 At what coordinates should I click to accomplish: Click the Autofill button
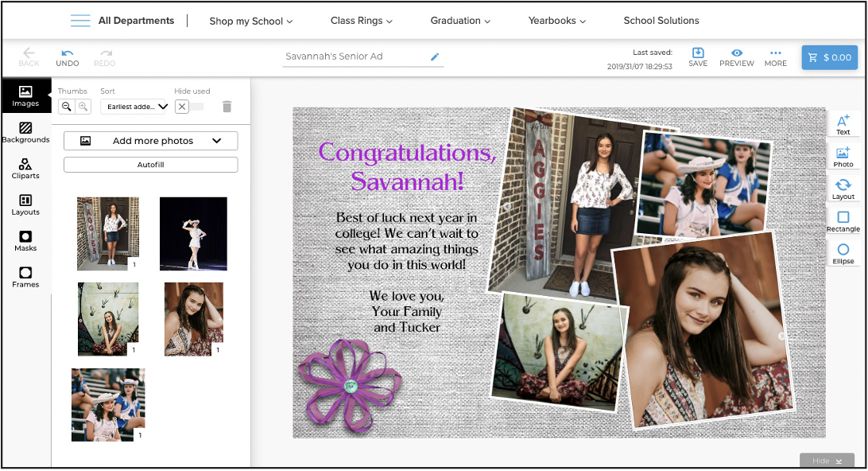click(150, 165)
